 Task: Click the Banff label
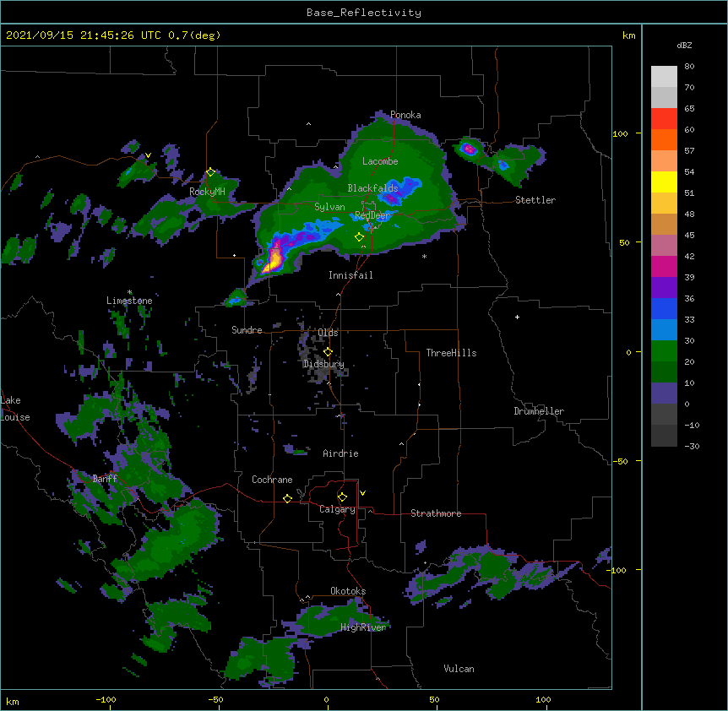[x=105, y=479]
